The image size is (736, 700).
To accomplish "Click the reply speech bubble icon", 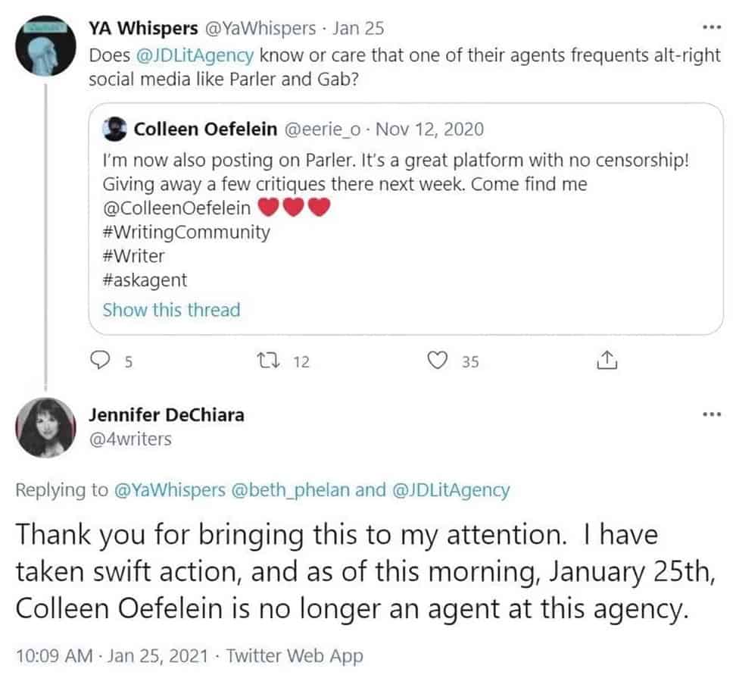I will point(99,361).
